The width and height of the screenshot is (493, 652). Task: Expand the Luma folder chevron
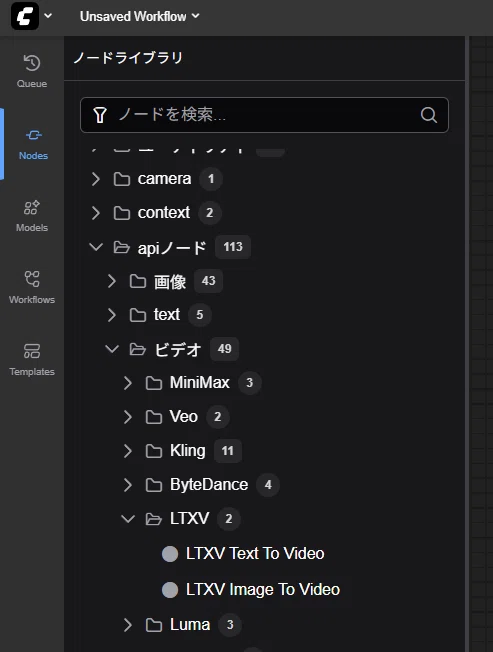click(128, 625)
